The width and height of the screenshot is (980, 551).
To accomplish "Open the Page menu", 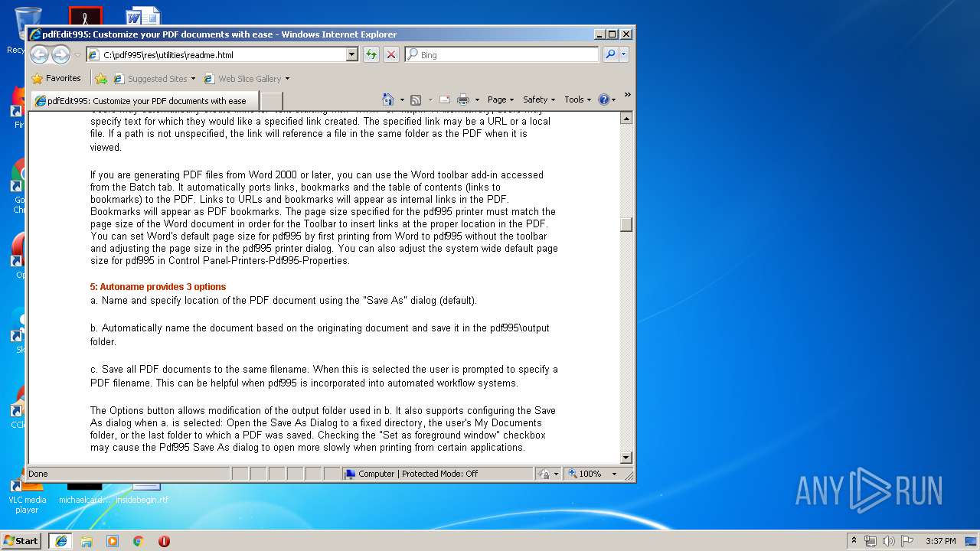I will tap(501, 99).
